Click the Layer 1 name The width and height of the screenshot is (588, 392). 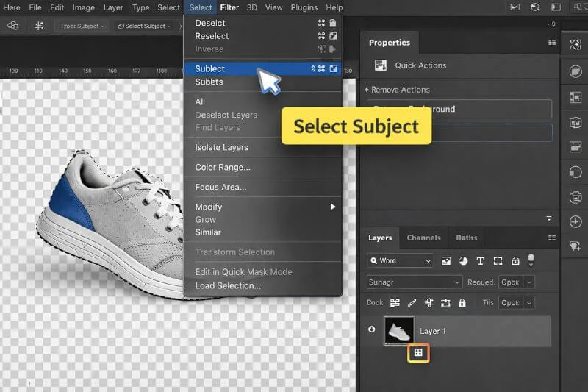coord(432,331)
